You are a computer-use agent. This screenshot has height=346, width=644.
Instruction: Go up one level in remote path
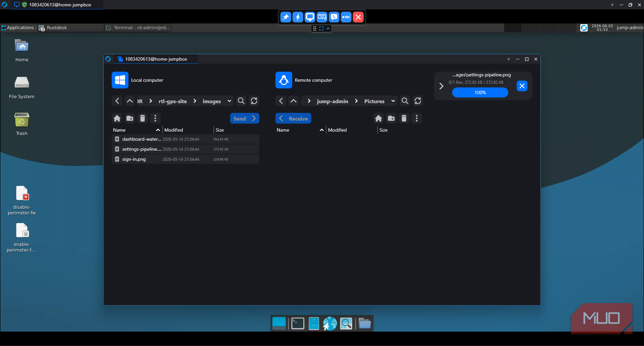[293, 101]
